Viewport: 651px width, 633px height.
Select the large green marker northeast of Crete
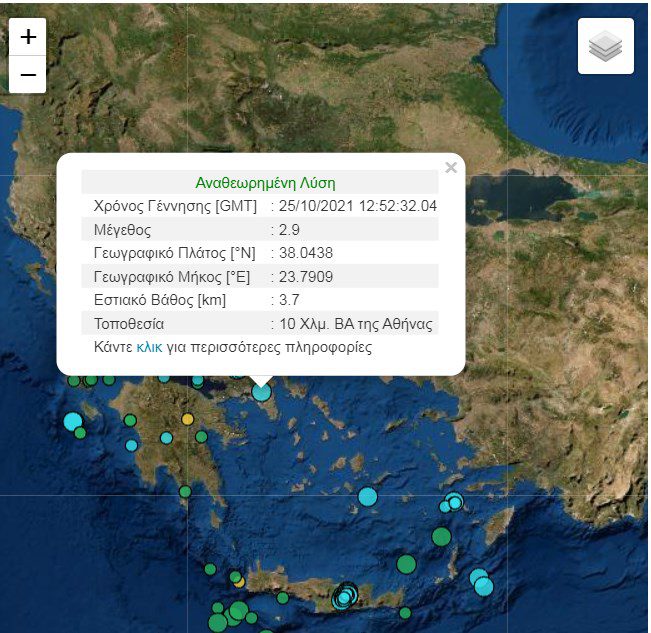point(406,565)
